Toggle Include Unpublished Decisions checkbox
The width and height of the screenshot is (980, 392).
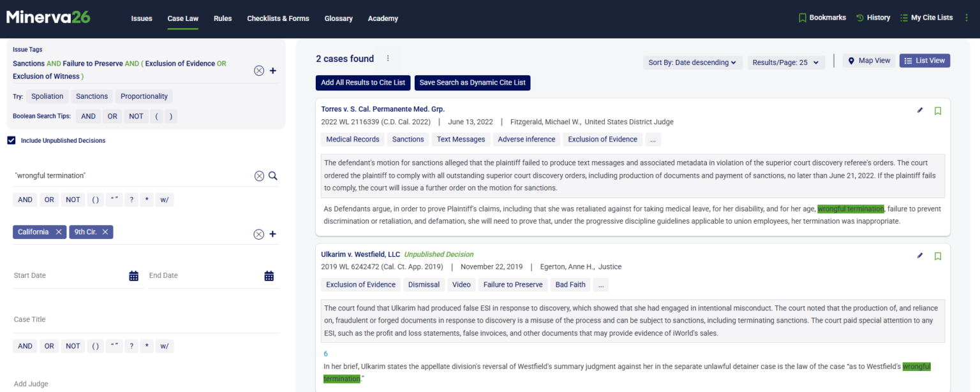(x=11, y=140)
